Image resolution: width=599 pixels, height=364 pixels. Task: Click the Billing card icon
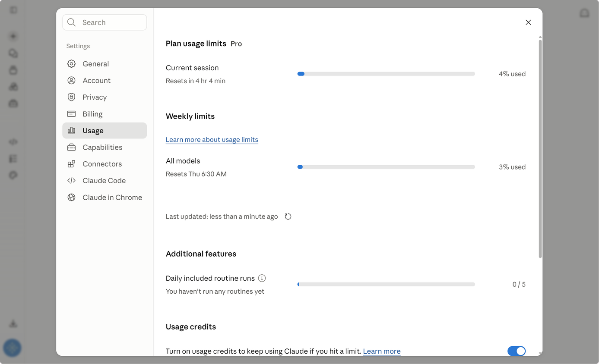pos(72,114)
